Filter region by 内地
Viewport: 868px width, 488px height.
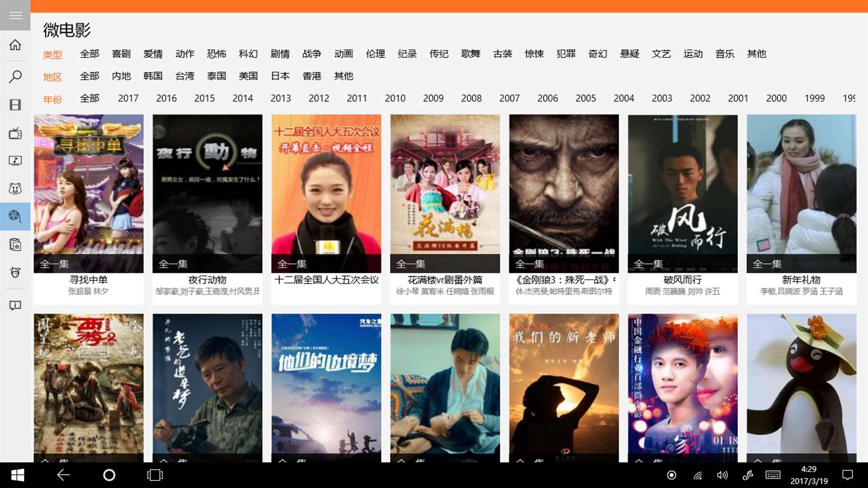(121, 76)
